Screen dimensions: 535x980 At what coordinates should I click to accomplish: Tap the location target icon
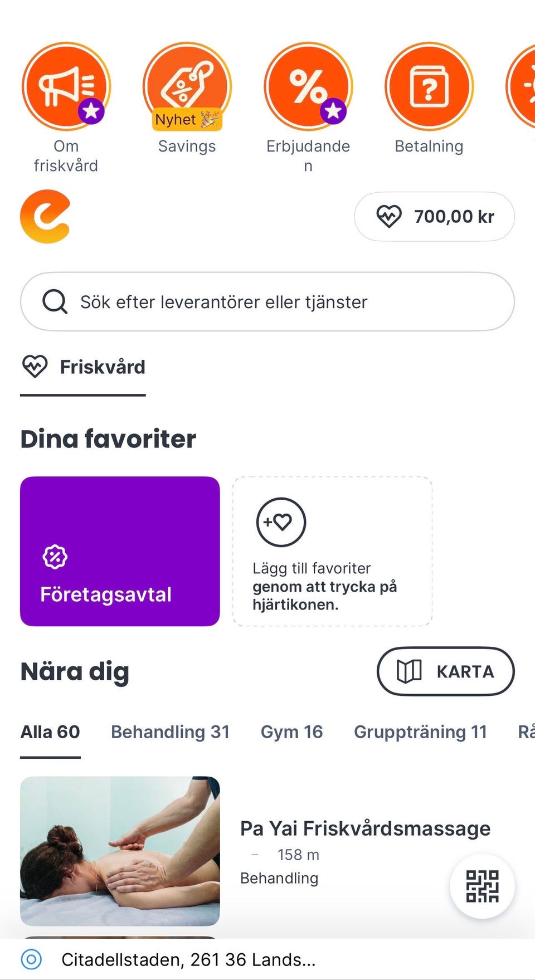pyautogui.click(x=31, y=959)
